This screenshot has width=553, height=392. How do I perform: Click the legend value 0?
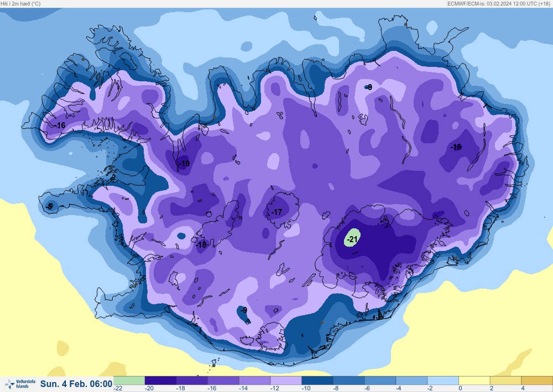[460, 389]
